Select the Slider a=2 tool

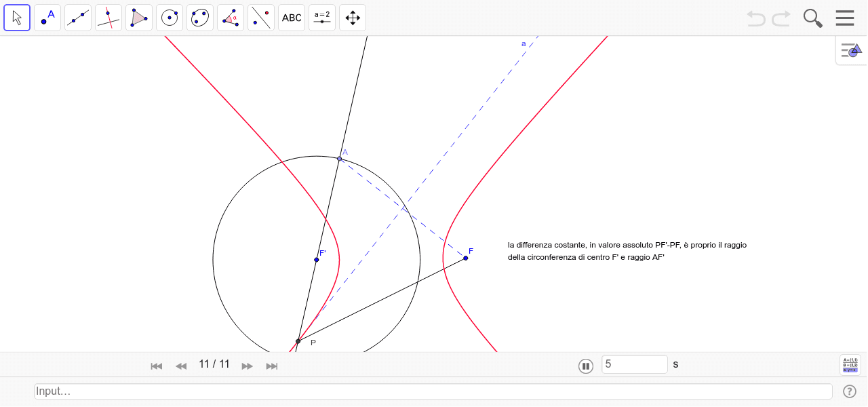(322, 18)
